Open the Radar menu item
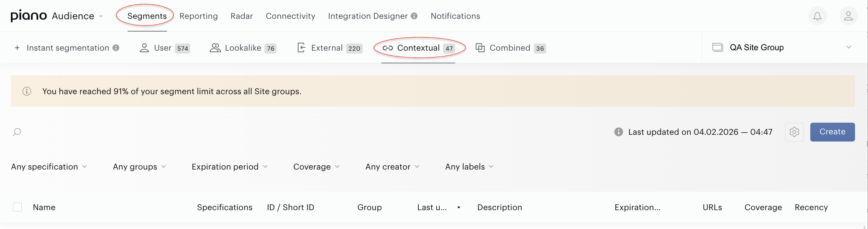 (x=242, y=16)
